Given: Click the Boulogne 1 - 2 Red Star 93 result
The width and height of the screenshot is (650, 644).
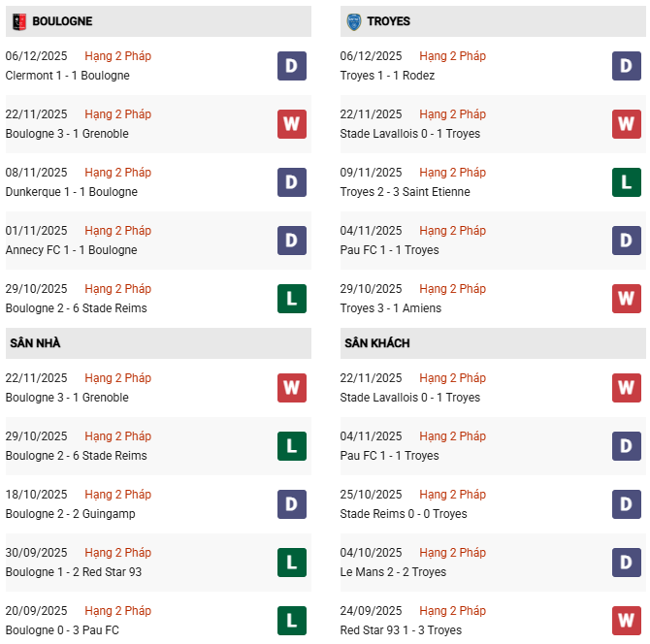Looking at the screenshot, I should point(74,572).
